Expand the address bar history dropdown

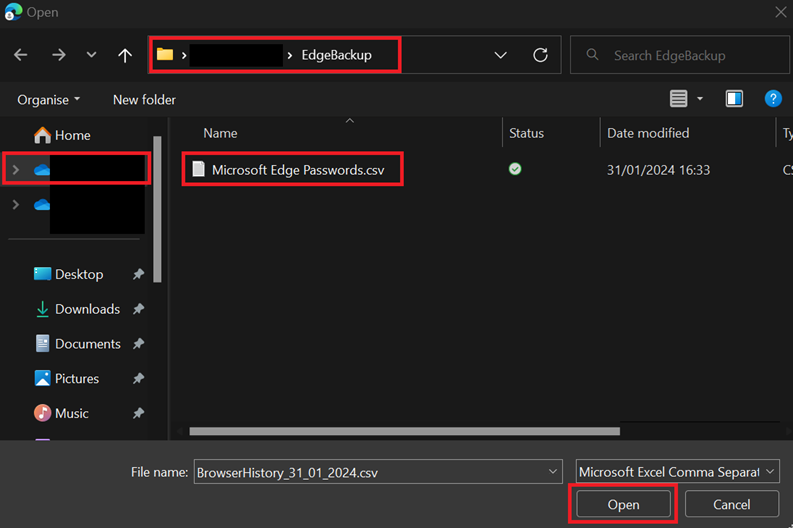[501, 56]
